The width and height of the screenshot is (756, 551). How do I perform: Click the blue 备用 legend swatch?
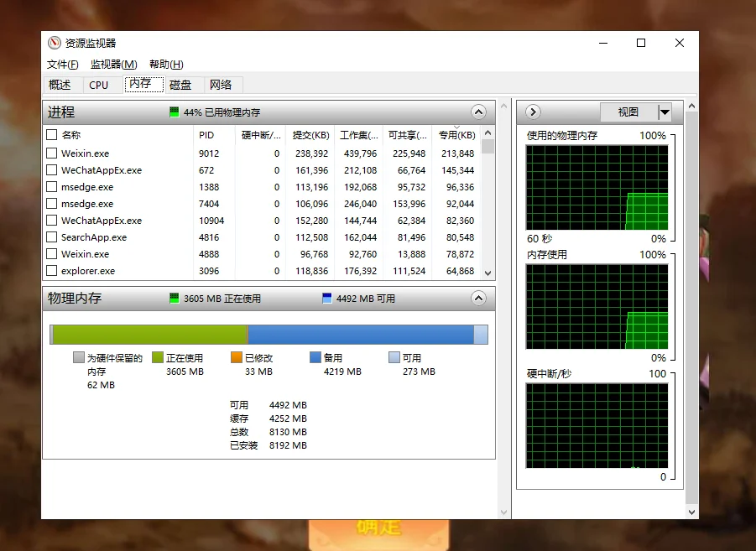coord(315,357)
